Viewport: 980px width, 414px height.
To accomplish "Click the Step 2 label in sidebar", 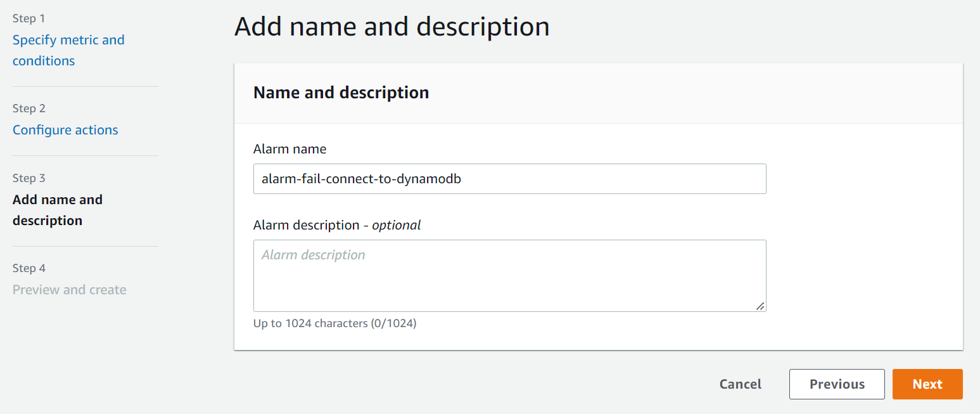I will point(29,108).
